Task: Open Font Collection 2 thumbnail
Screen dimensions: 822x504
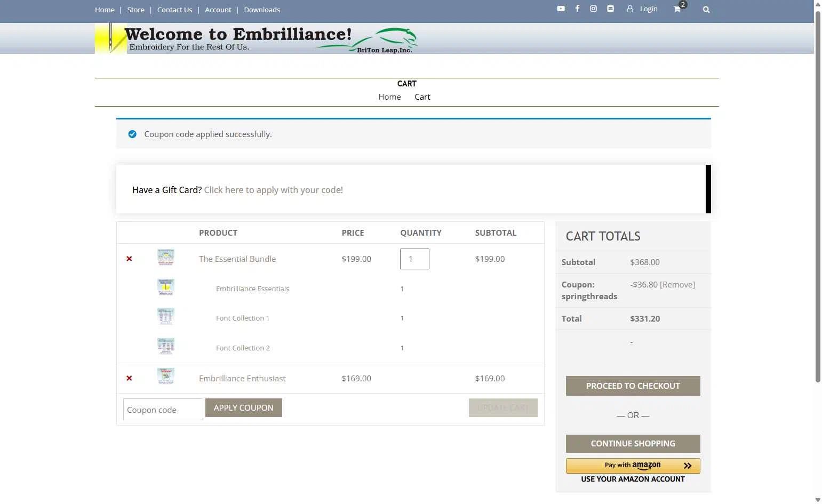Action: pyautogui.click(x=166, y=346)
